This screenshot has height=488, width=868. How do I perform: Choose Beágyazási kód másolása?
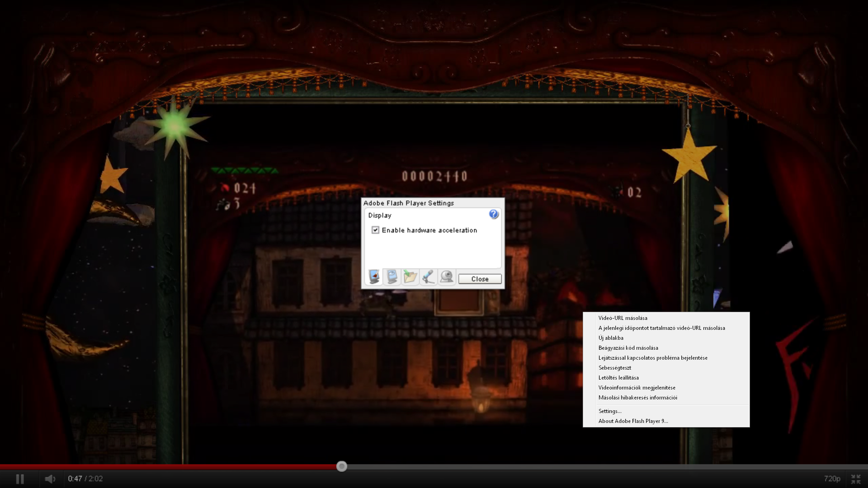pos(666,348)
